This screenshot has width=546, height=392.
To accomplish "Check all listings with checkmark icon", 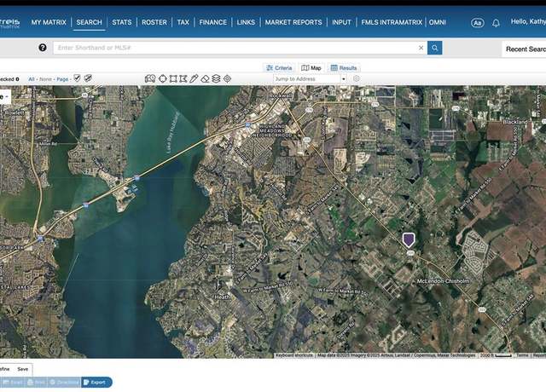I will [78, 78].
